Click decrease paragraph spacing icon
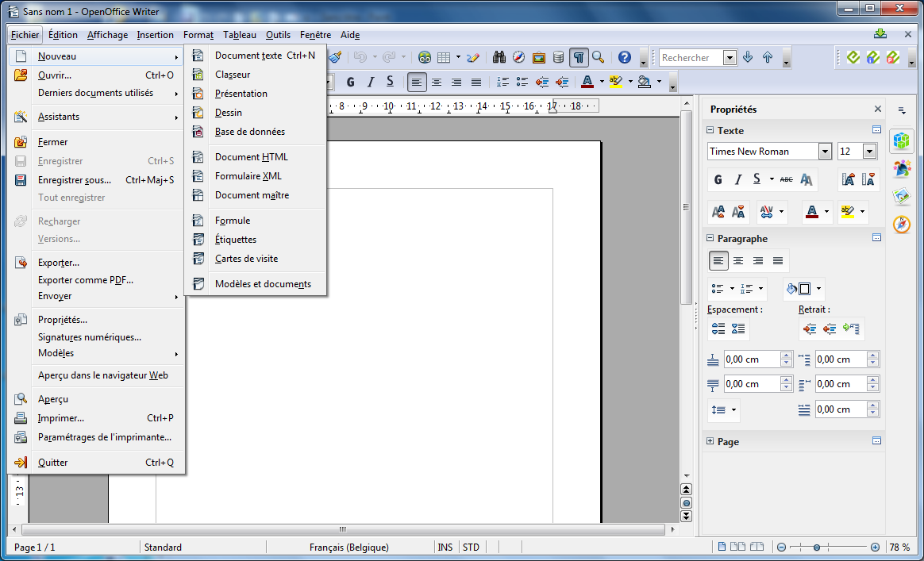 pyautogui.click(x=737, y=329)
